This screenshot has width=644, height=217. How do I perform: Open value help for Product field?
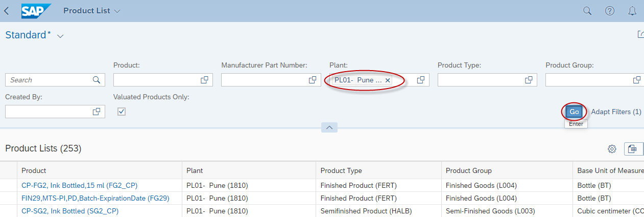204,80
